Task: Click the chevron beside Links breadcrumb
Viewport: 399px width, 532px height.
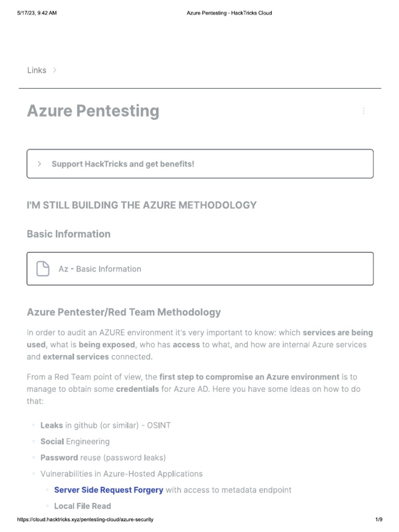Action: [55, 70]
